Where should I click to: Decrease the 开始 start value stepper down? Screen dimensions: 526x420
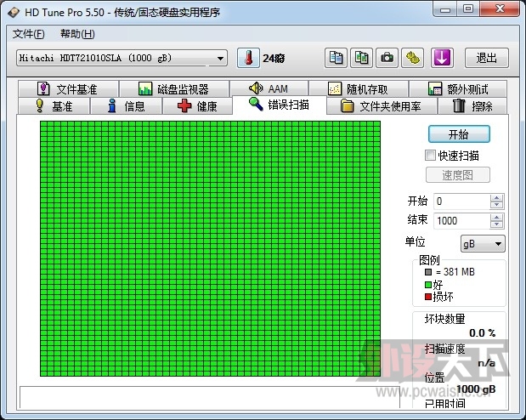(497, 205)
